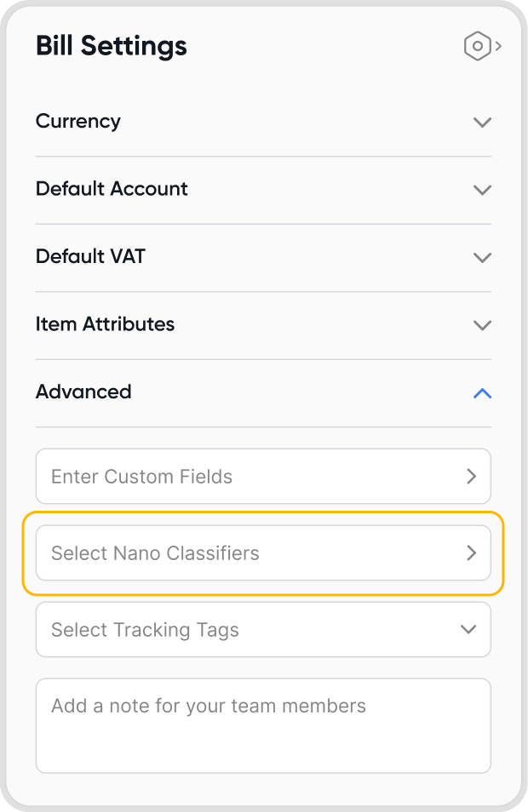Expand the Currency section chevron
The width and height of the screenshot is (528, 812).
tap(482, 122)
